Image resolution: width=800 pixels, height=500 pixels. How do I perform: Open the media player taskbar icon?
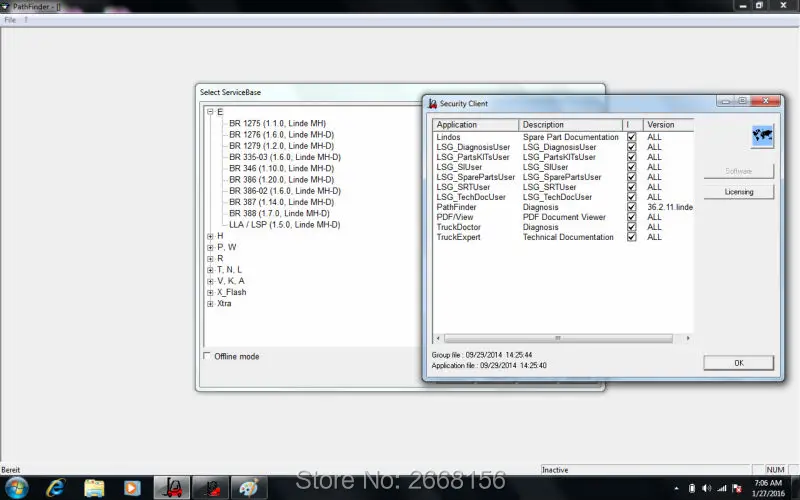[132, 488]
